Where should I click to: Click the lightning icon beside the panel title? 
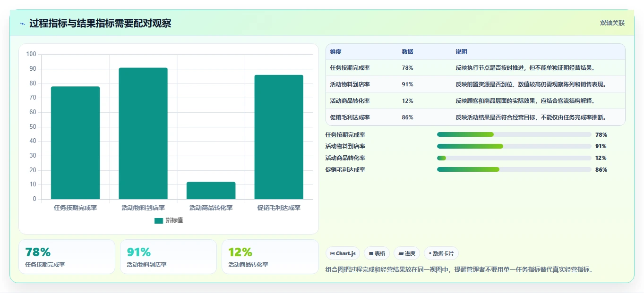[x=22, y=24]
